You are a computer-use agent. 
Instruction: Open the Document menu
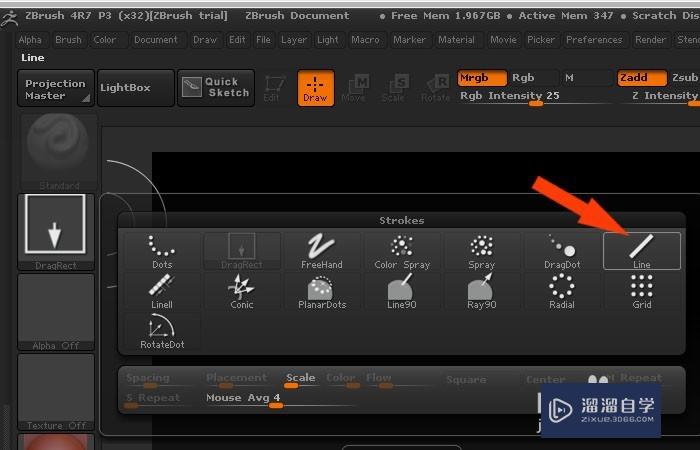click(x=156, y=40)
